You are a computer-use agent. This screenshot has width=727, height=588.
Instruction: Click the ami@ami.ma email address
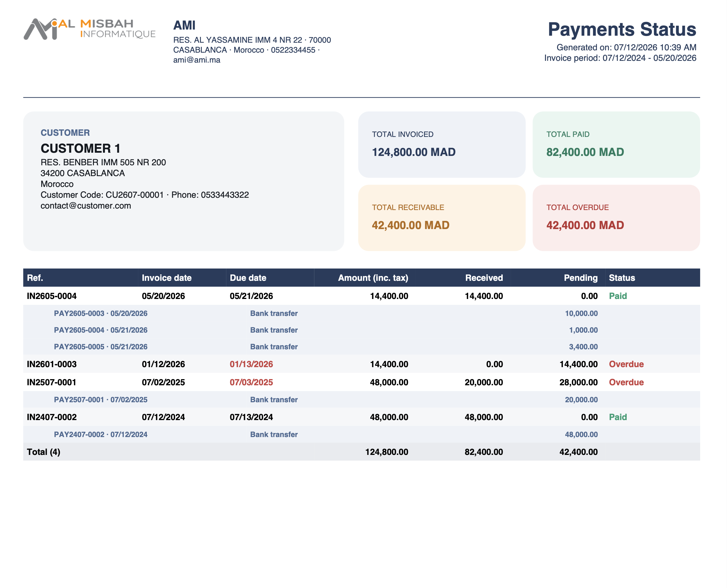click(x=197, y=60)
